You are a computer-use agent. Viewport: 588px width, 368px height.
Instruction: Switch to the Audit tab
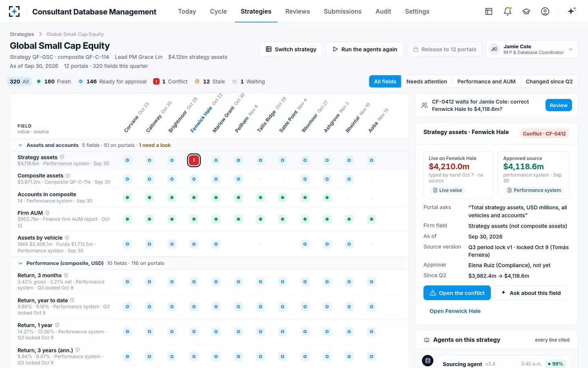[x=383, y=11]
